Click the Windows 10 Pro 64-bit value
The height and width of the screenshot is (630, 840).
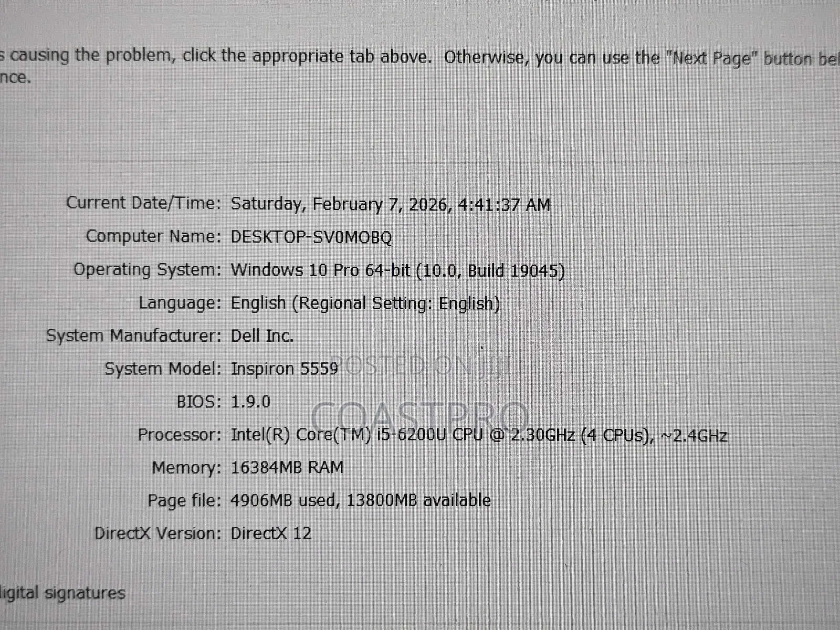tap(398, 270)
